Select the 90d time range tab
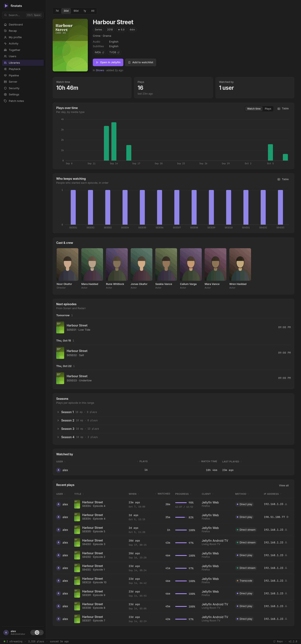This screenshot has height=644, width=301. [76, 11]
